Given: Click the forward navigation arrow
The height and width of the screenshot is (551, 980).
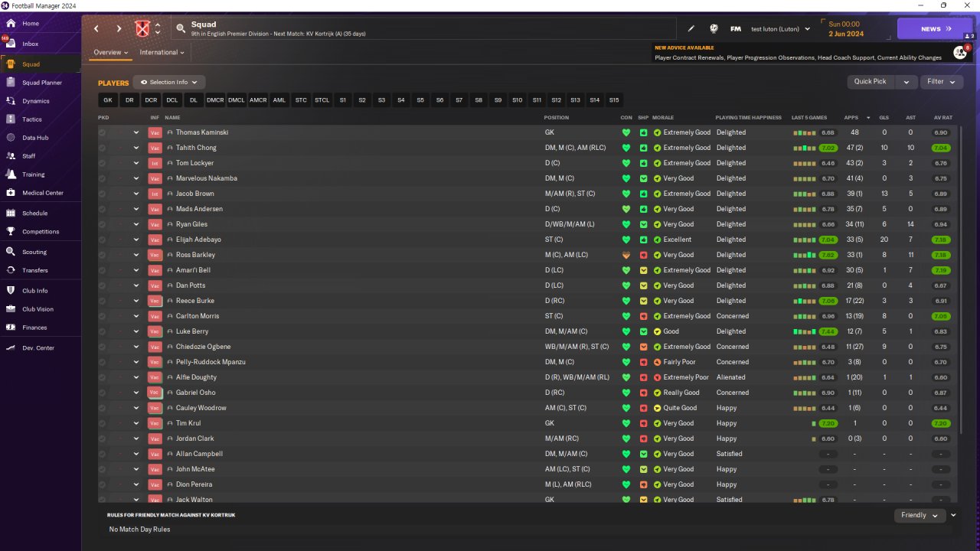Looking at the screenshot, I should click(x=119, y=29).
